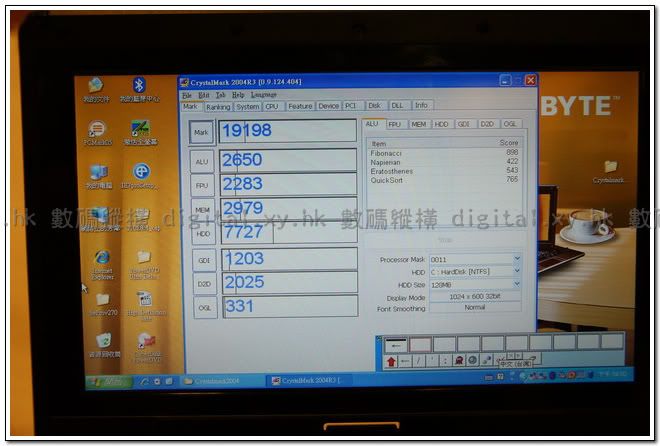This screenshot has height=446, width=660.
Task: Switch to the DLL tab
Action: tap(398, 105)
